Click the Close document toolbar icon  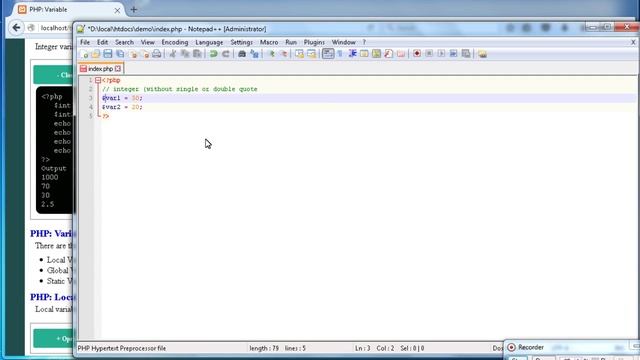pyautogui.click(x=133, y=54)
